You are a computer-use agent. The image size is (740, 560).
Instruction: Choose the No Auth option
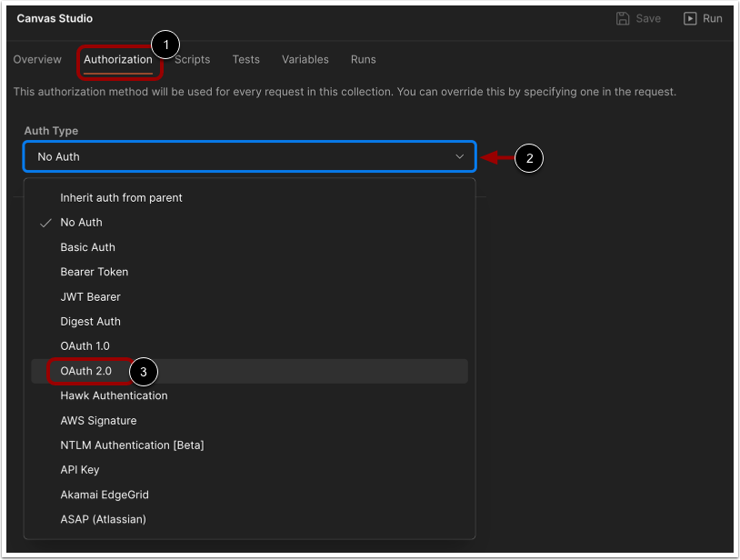(x=81, y=222)
